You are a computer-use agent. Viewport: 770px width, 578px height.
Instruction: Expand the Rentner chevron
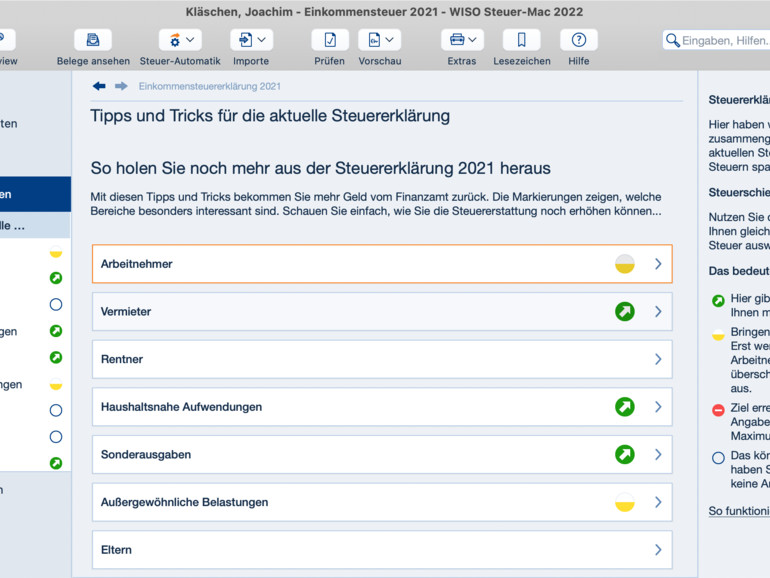coord(658,359)
